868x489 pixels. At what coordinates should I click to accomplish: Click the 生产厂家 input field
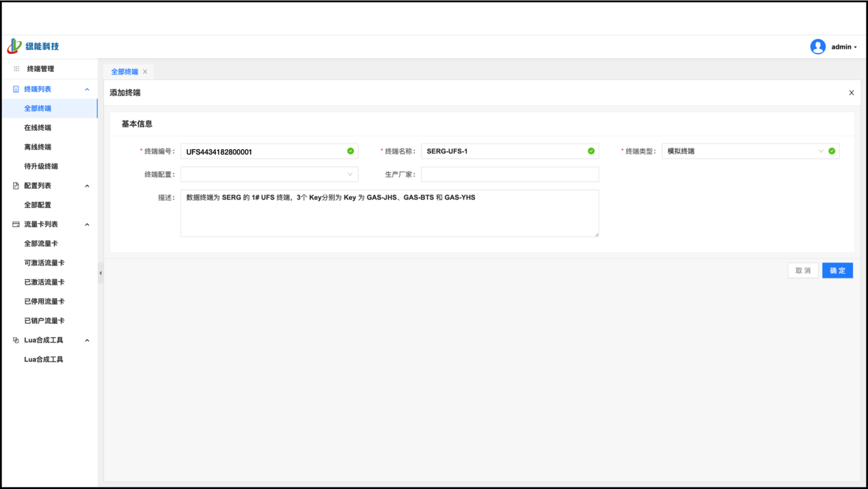pos(509,174)
